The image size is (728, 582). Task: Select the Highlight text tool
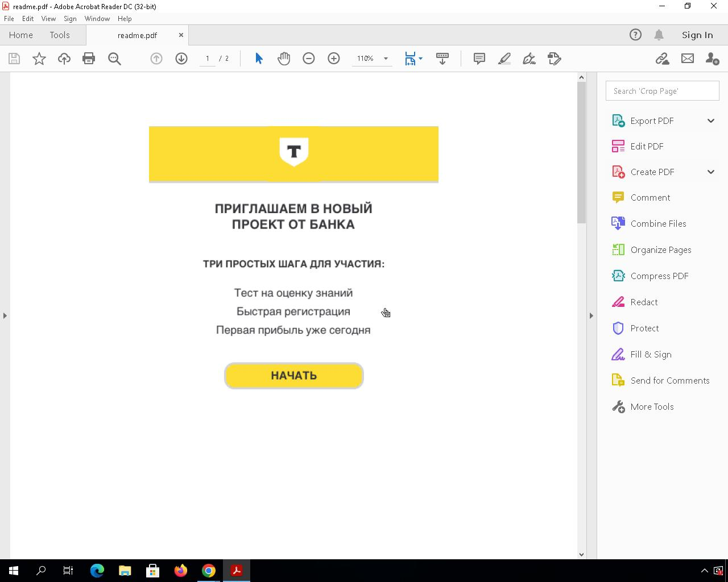(x=504, y=59)
